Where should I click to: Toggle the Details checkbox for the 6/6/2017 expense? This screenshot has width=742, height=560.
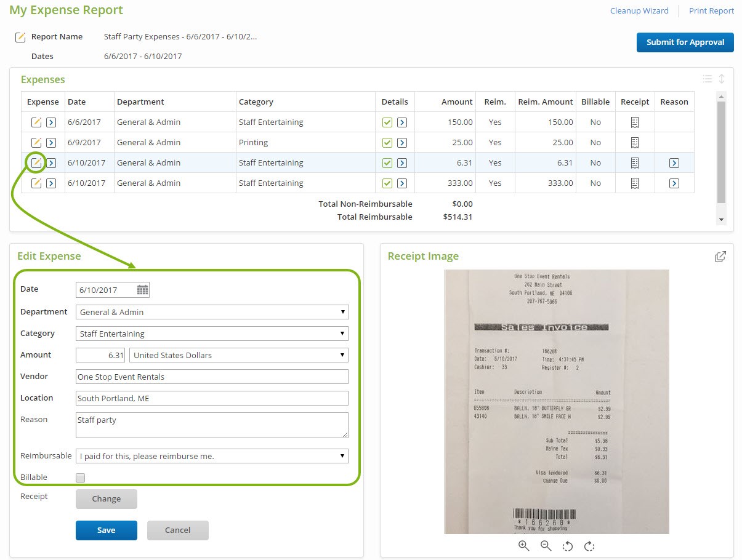tap(387, 122)
